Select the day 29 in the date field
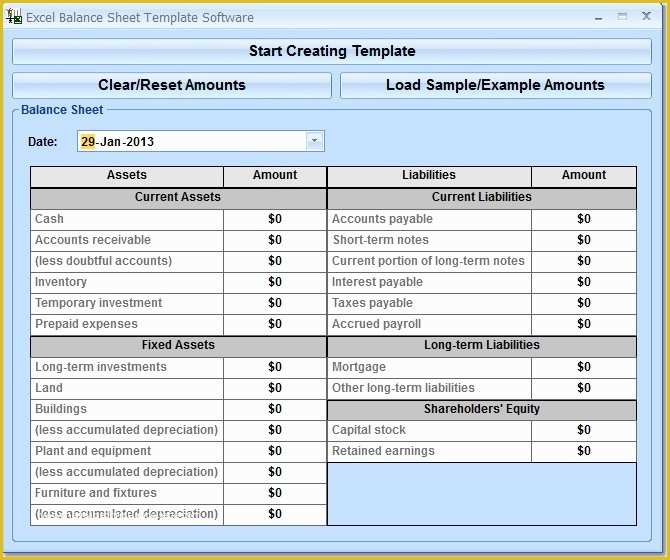Image resolution: width=670 pixels, height=560 pixels. click(x=88, y=141)
